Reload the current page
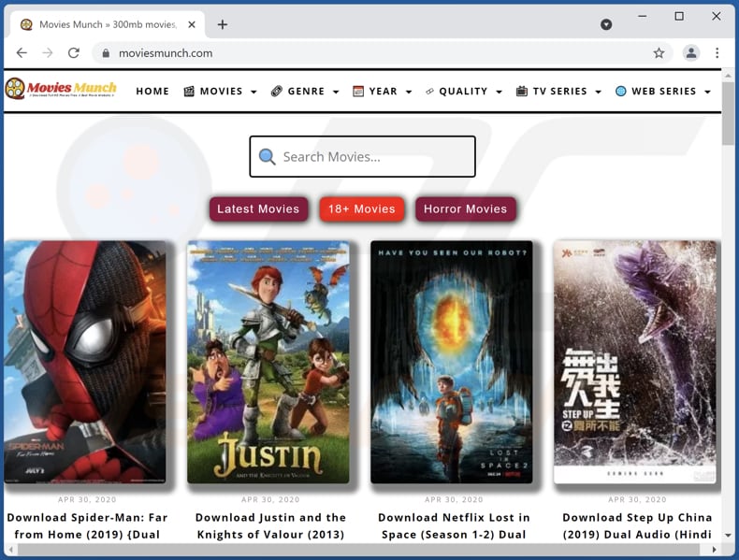The image size is (739, 560). click(x=74, y=52)
